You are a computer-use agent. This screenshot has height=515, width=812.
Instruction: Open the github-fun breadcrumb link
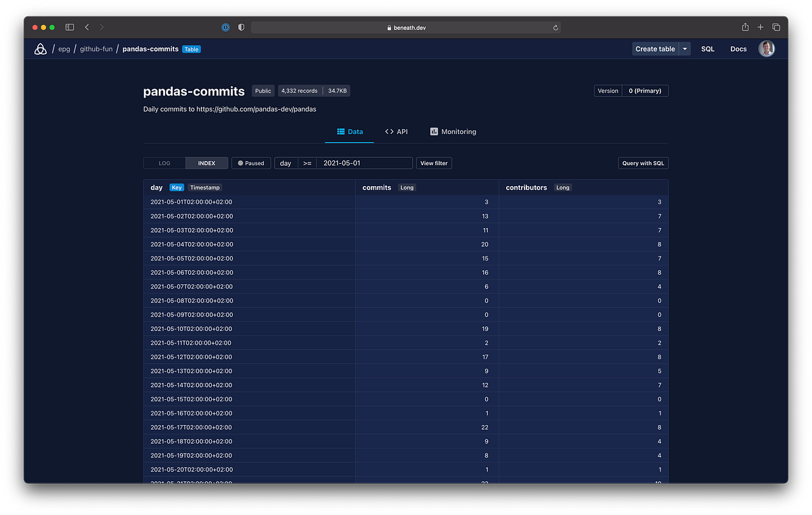tap(96, 49)
